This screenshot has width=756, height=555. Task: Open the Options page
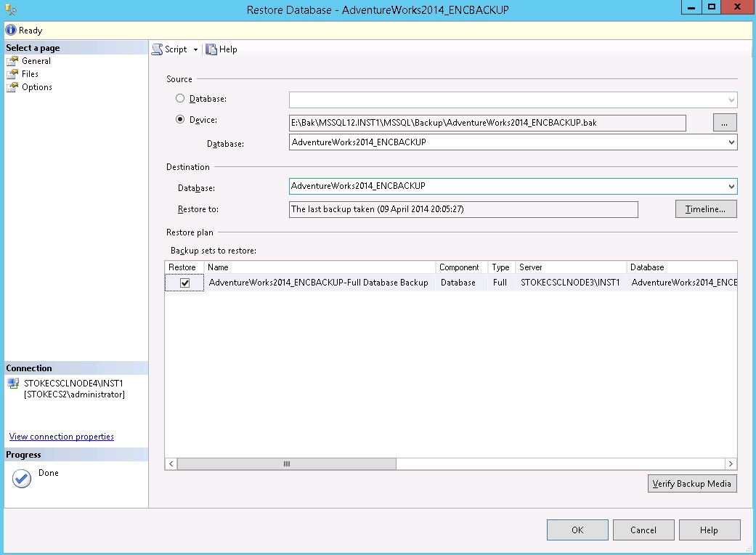(x=36, y=86)
